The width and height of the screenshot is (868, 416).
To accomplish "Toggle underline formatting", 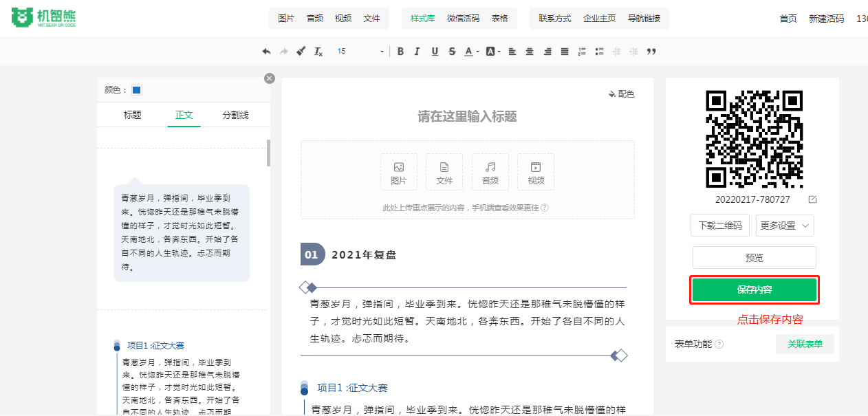I will point(435,52).
